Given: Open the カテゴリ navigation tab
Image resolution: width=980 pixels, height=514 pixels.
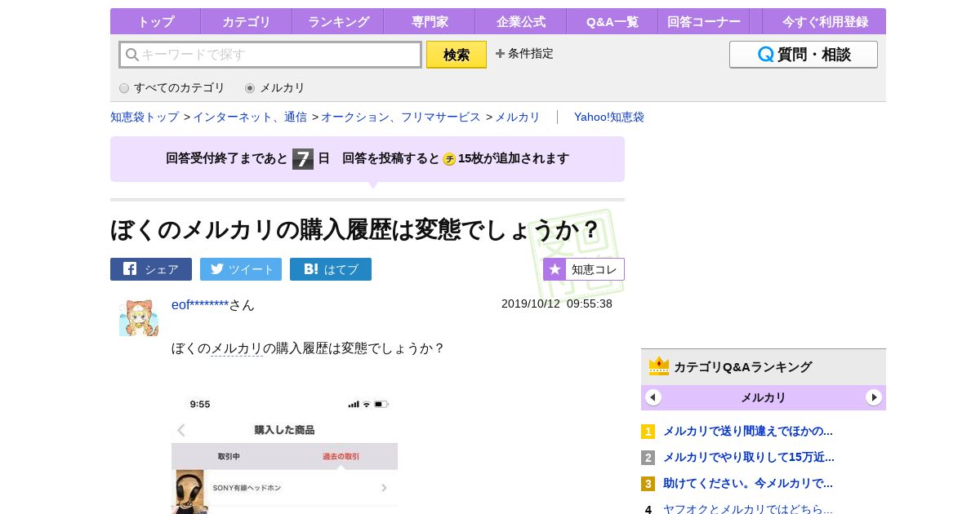Looking at the screenshot, I should click(x=246, y=22).
